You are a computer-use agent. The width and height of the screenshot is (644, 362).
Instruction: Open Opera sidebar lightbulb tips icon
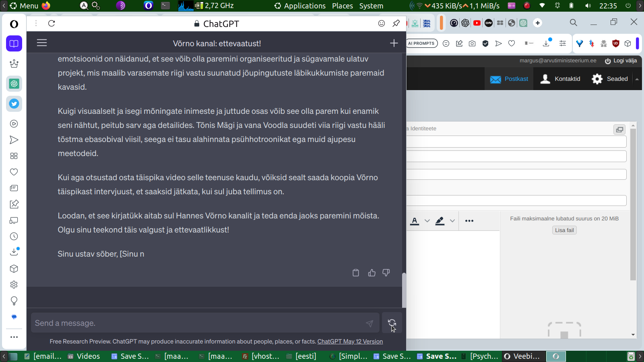[14, 301]
